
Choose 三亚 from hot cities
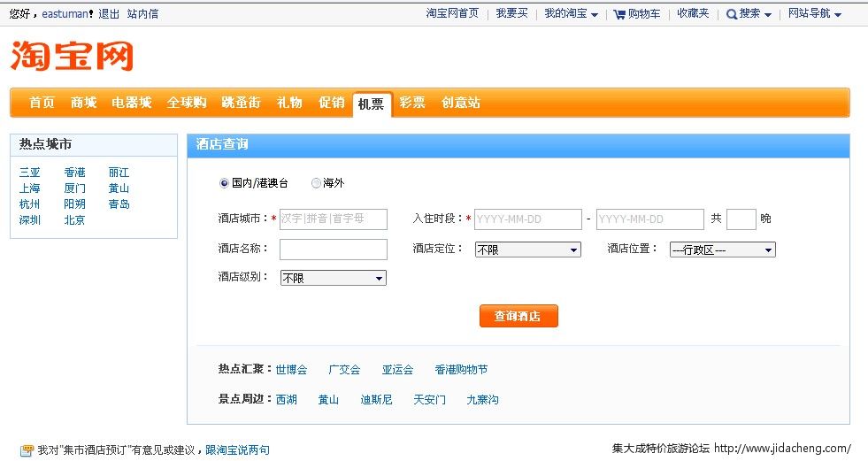pyautogui.click(x=30, y=173)
